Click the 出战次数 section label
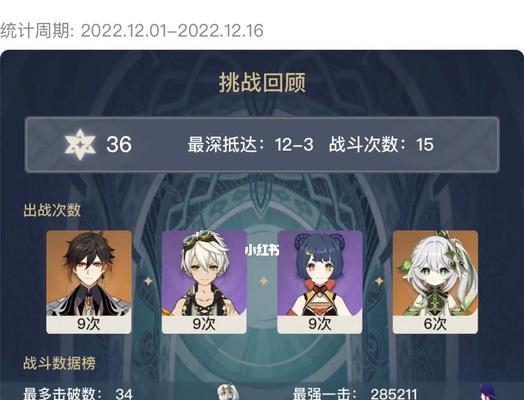Viewport: 524px width, 400px height. click(x=52, y=210)
